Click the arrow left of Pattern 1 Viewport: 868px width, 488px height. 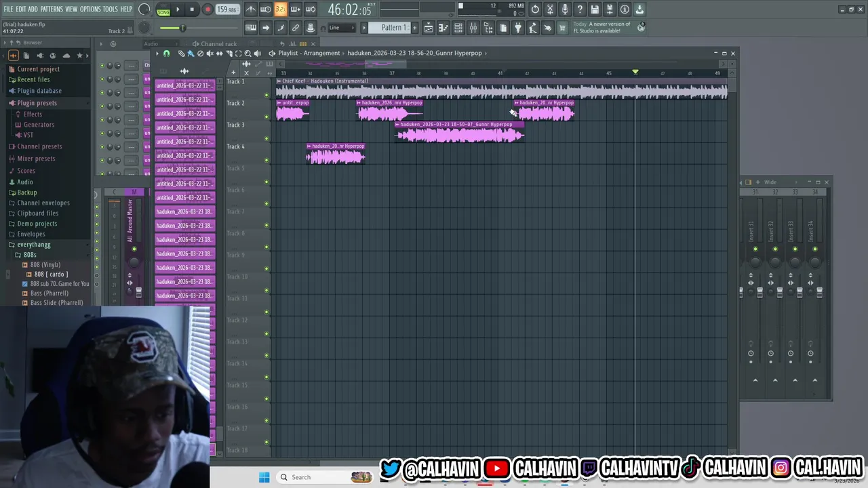[x=364, y=28]
